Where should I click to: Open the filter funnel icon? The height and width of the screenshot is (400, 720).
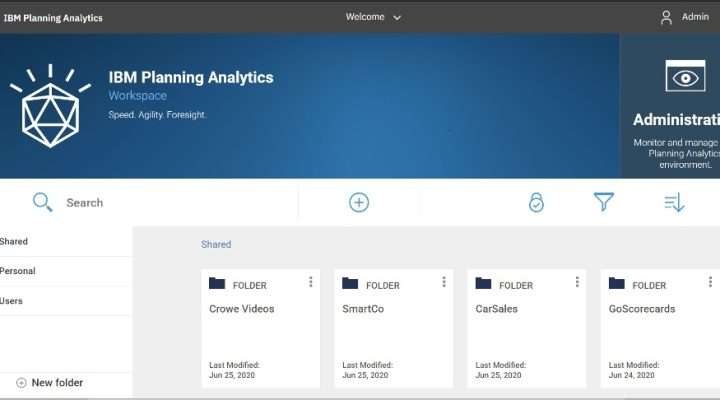click(603, 202)
